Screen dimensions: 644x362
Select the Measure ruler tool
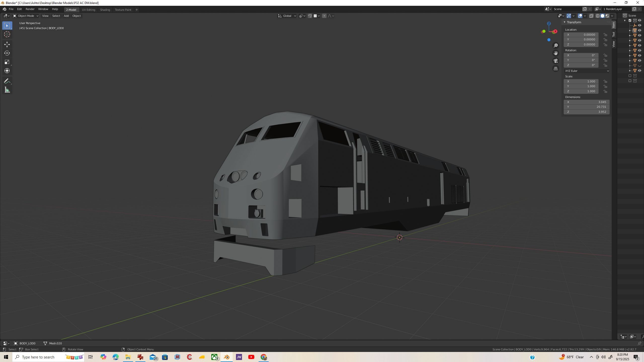click(7, 90)
